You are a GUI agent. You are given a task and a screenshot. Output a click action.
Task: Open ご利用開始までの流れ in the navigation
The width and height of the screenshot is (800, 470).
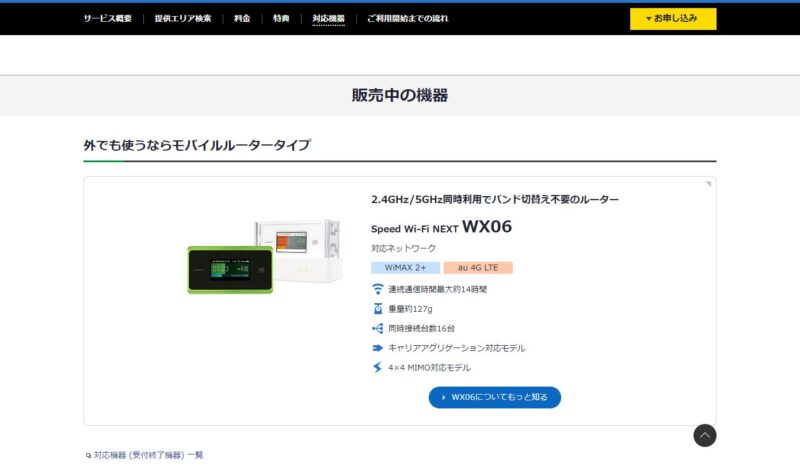[407, 18]
